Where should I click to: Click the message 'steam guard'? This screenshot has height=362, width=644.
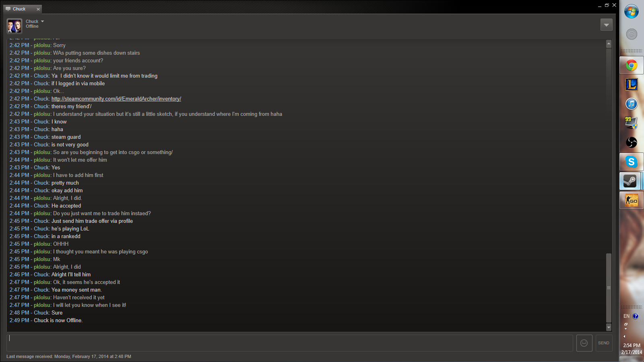tap(66, 137)
